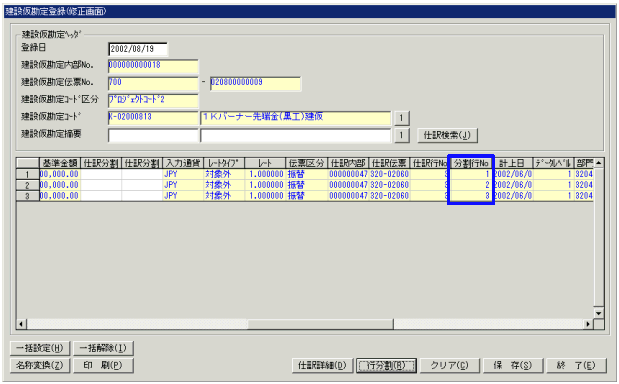The height and width of the screenshot is (384, 619).
Task: Click the 000000047 cell in row 1
Action: [348, 174]
